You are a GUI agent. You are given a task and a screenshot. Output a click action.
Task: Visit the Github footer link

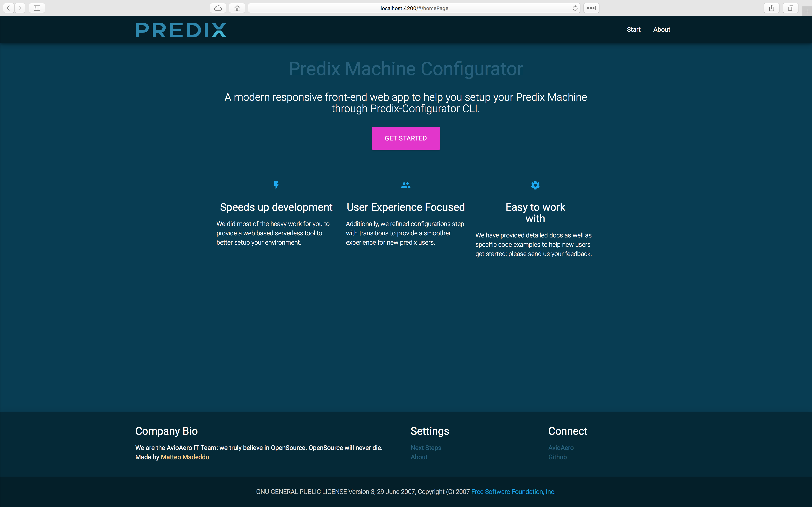pyautogui.click(x=557, y=457)
